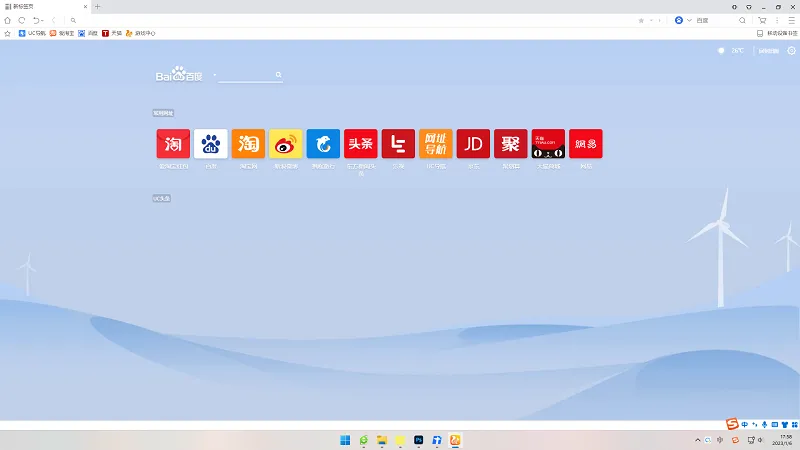The height and width of the screenshot is (450, 800).
Task: Open Photoshop from taskbar
Action: tap(418, 440)
